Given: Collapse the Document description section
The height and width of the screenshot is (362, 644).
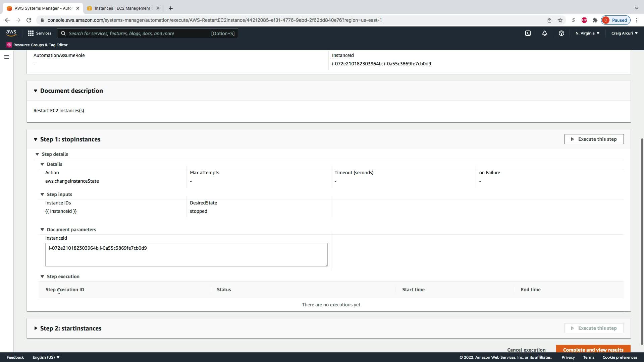Looking at the screenshot, I should click(x=36, y=91).
